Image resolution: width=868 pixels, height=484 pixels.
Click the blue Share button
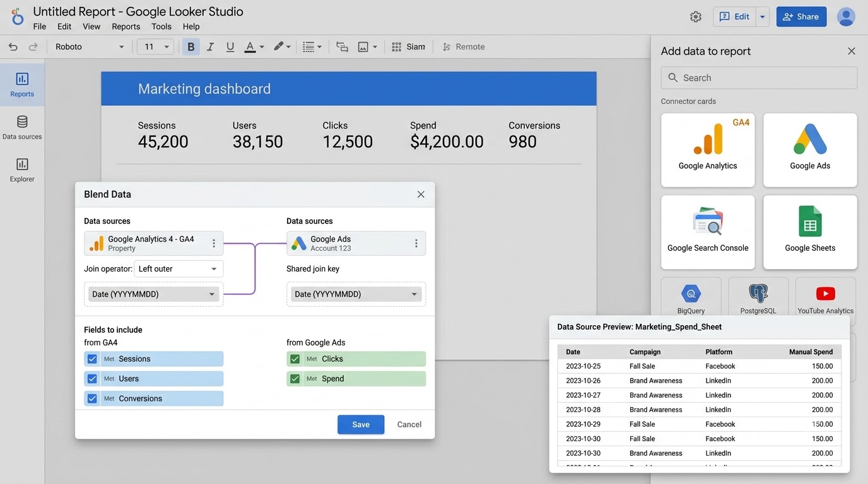(x=801, y=17)
